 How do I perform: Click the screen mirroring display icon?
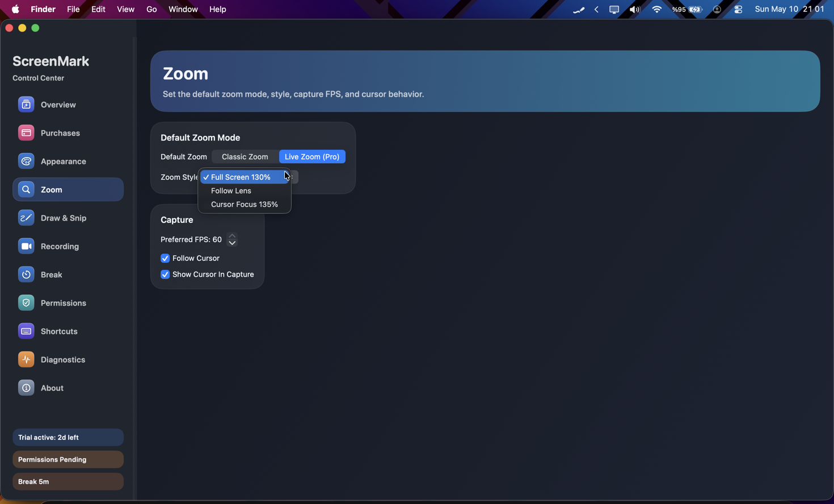[x=614, y=9]
